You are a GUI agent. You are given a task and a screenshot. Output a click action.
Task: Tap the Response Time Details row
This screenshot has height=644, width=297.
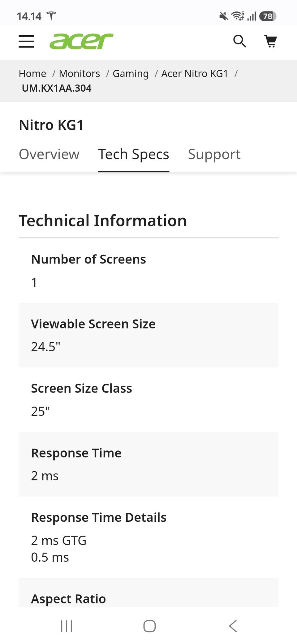[148, 537]
